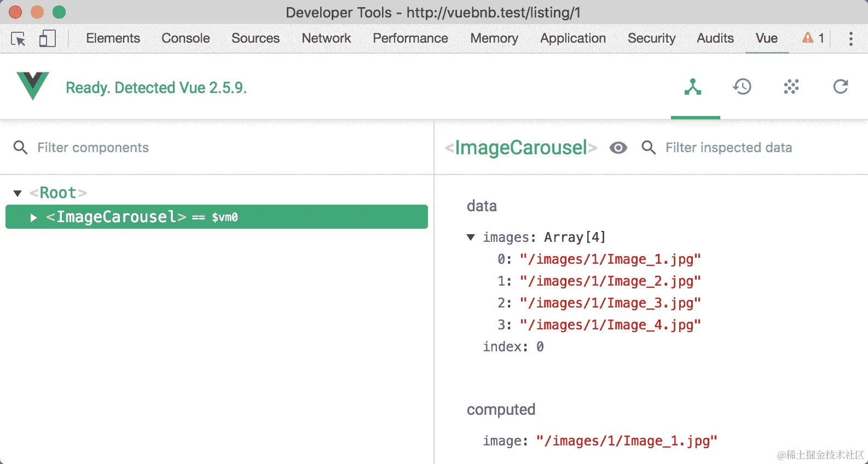Click the index value 0
868x464 pixels.
540,347
